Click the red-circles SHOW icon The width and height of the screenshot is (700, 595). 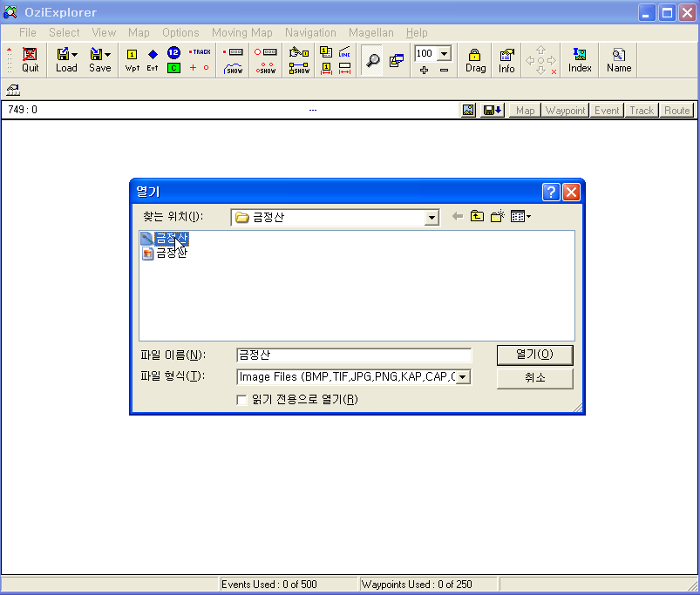(x=266, y=68)
